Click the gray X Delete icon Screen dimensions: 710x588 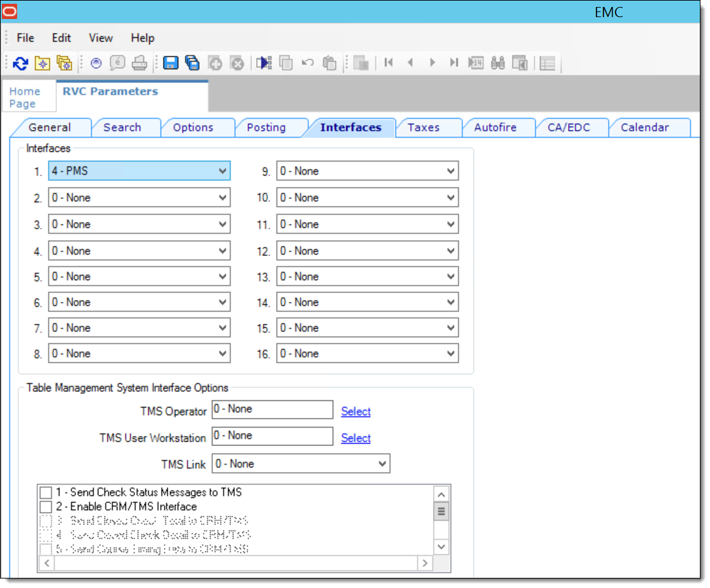[x=237, y=63]
